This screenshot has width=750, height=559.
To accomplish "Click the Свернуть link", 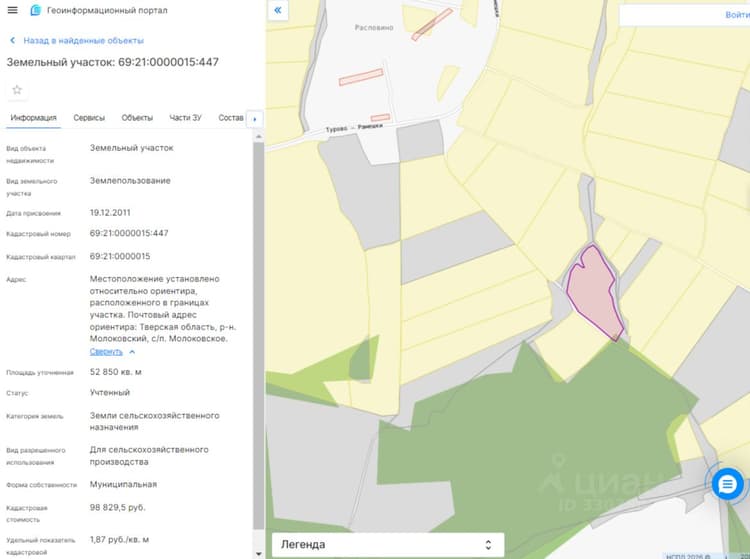I will [x=106, y=352].
